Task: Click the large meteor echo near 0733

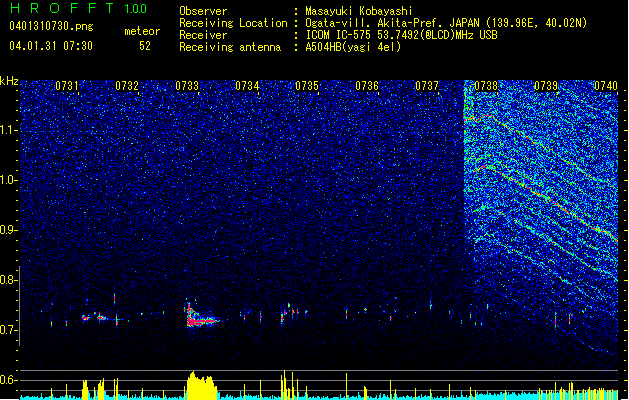Action: pyautogui.click(x=201, y=316)
